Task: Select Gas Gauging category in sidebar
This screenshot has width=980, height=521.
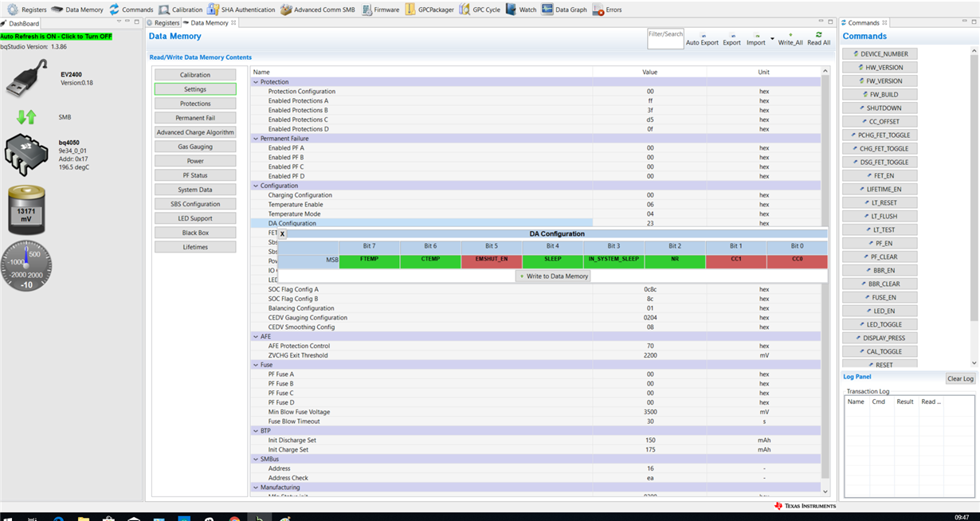Action: 195,147
